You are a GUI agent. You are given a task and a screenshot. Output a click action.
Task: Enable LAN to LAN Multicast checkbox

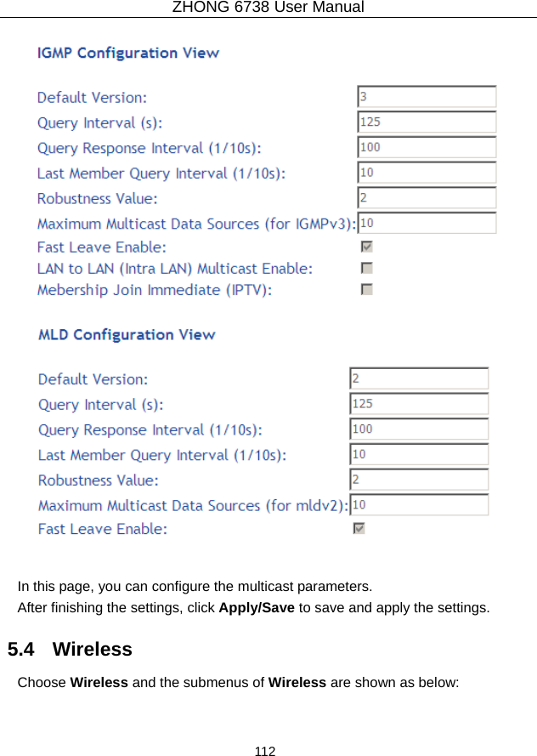tap(367, 268)
